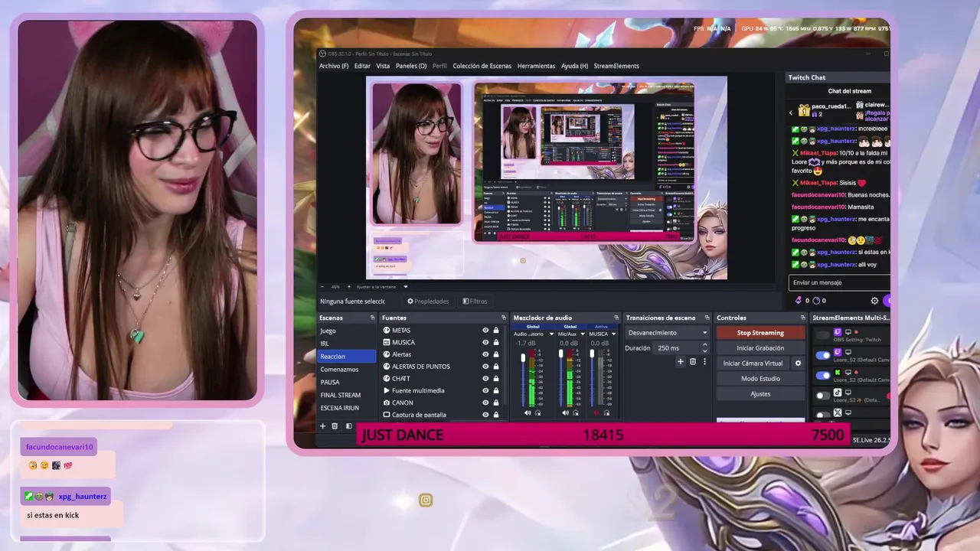Toggle monitoring headphones for Mic/Aux
The height and width of the screenshot is (551, 980).
click(576, 413)
